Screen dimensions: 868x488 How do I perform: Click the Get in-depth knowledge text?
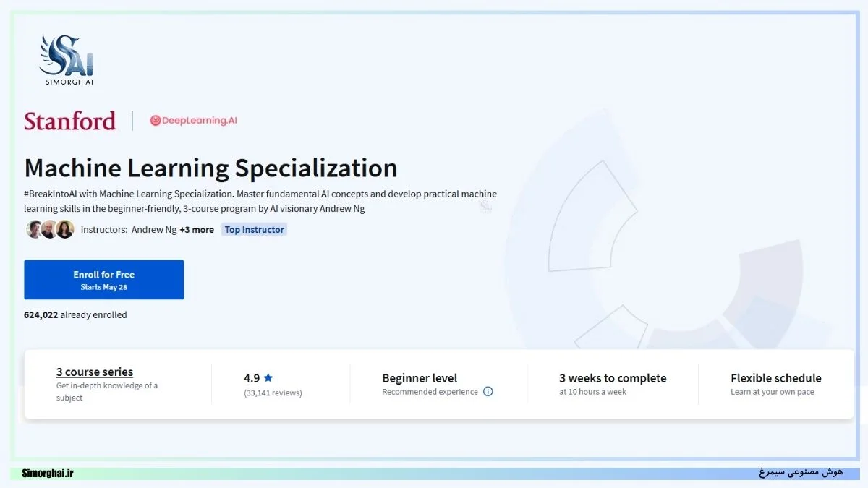(x=107, y=392)
